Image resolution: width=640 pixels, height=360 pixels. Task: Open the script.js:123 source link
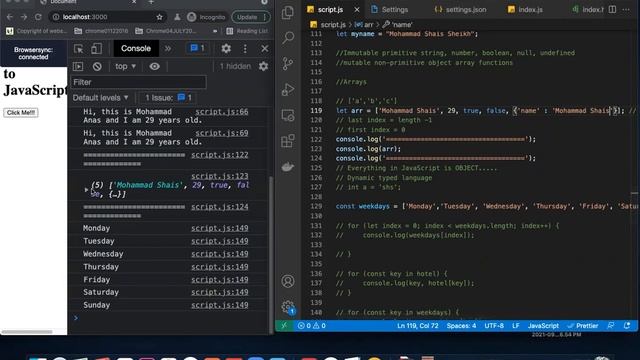tap(220, 176)
